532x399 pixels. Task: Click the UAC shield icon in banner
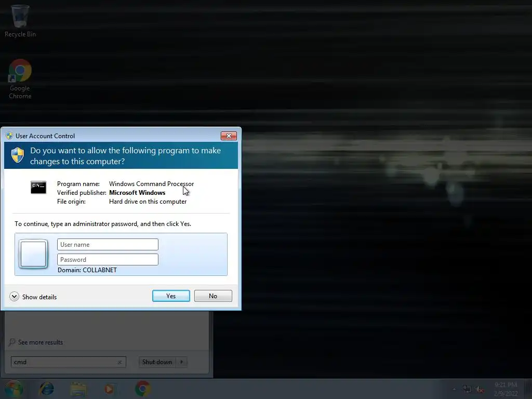tap(18, 155)
